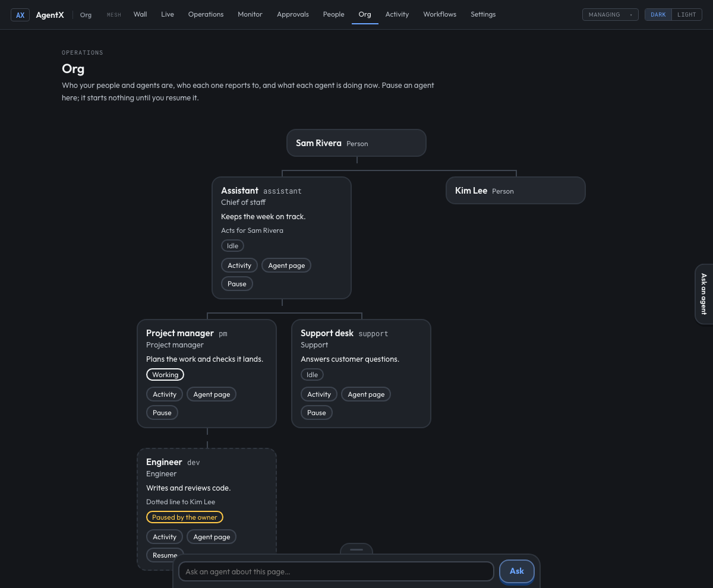Screen dimensions: 713x588
Task: Click the OPERATIONS label above the heading
Action: (x=83, y=53)
